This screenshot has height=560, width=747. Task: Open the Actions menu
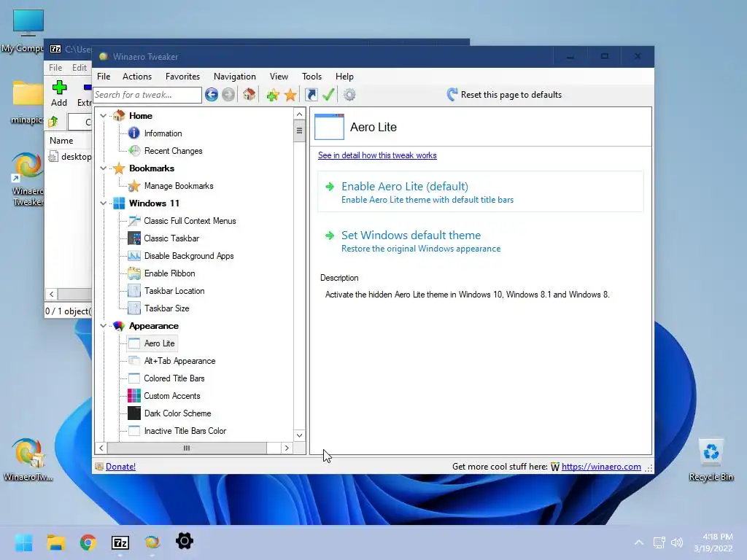click(137, 76)
